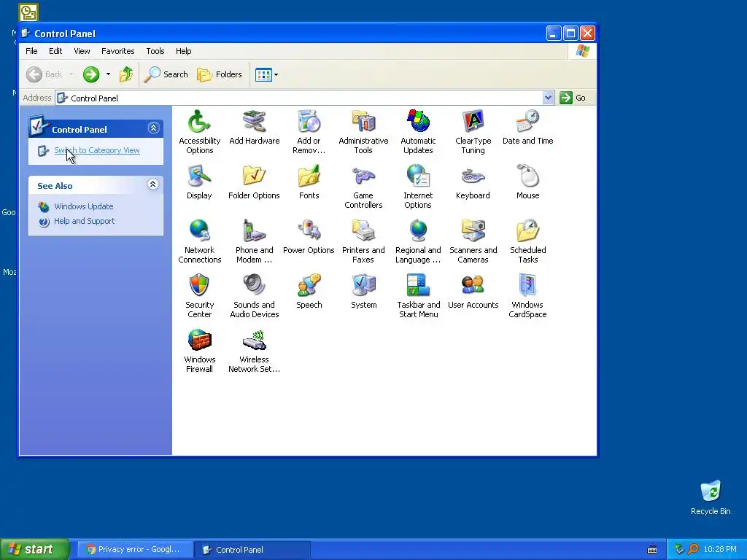
Task: Click Switch to Category View link
Action: click(x=97, y=150)
